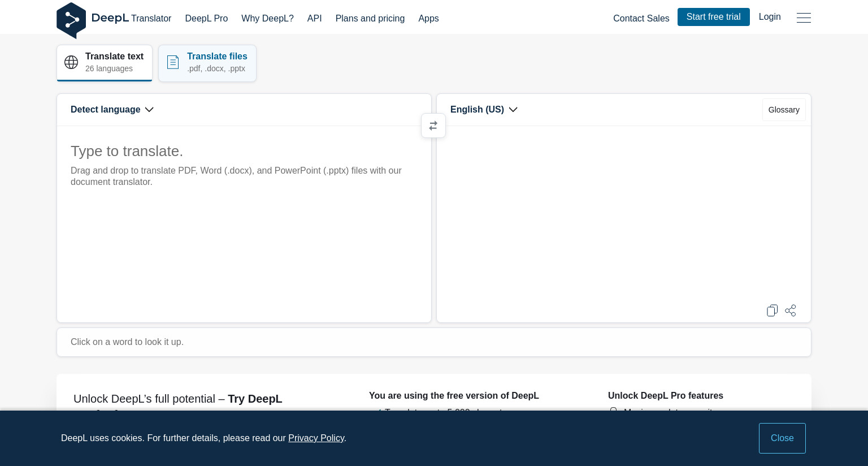Swap source and target languages

433,126
